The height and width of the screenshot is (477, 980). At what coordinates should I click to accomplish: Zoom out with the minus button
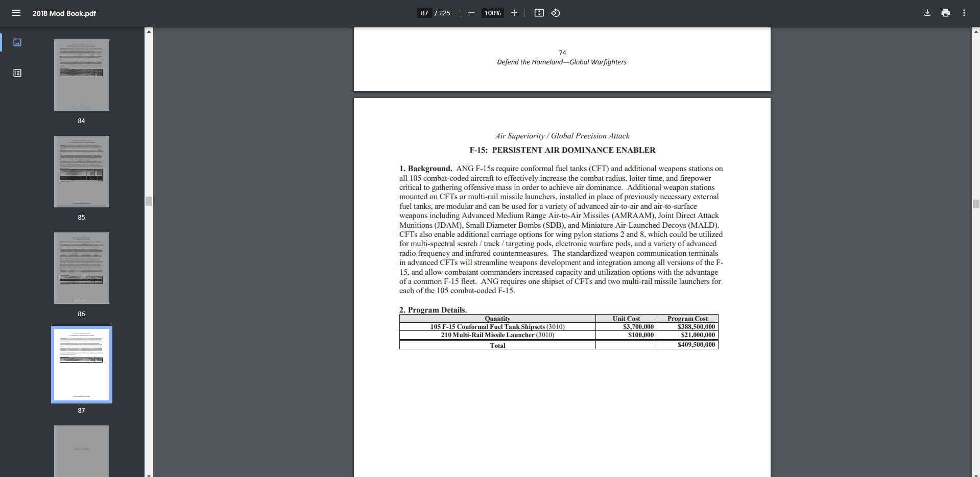471,13
